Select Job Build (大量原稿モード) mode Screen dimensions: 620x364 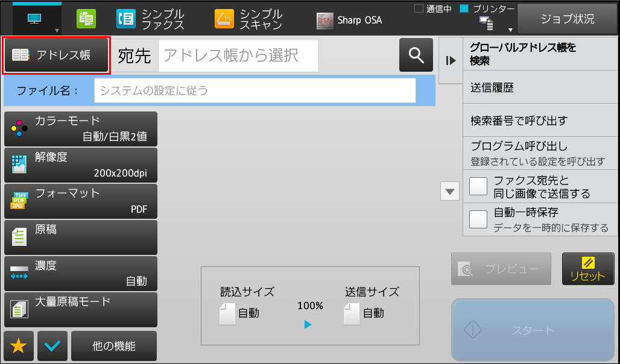[x=81, y=310]
